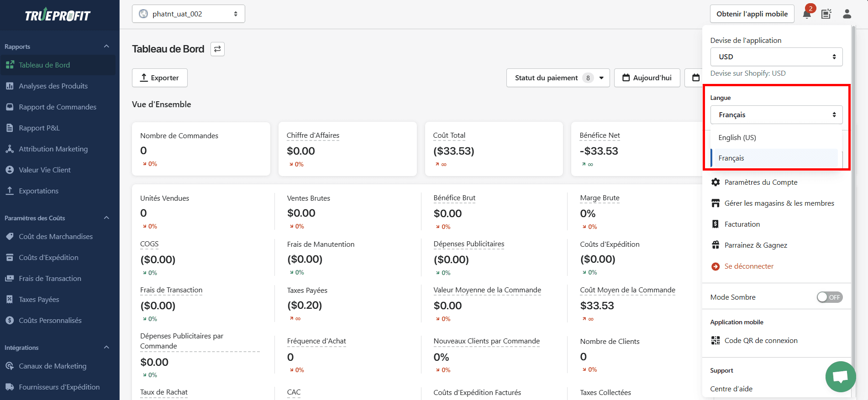
Task: Open Parrainez & Gagnez
Action: click(756, 245)
